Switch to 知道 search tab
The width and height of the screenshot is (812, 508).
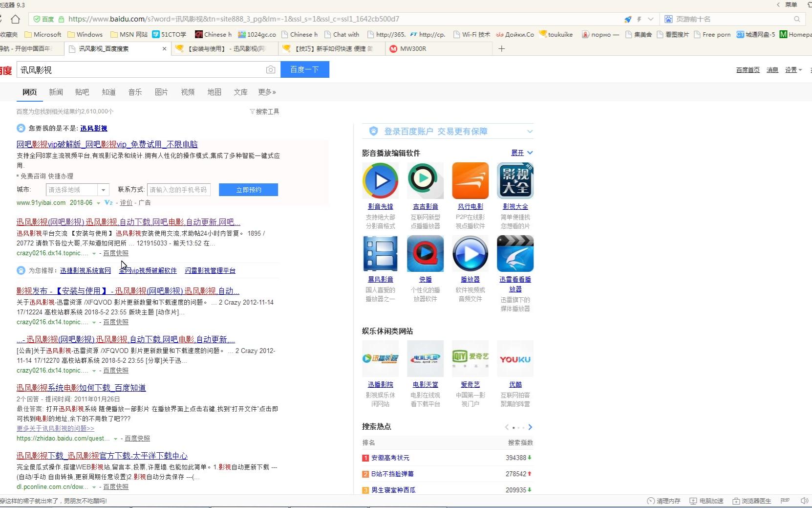tap(108, 92)
